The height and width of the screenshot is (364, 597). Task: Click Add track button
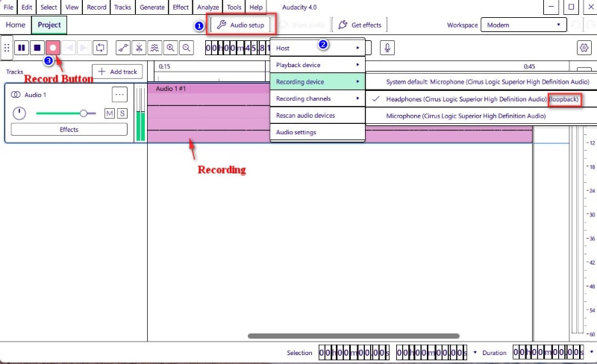point(117,72)
